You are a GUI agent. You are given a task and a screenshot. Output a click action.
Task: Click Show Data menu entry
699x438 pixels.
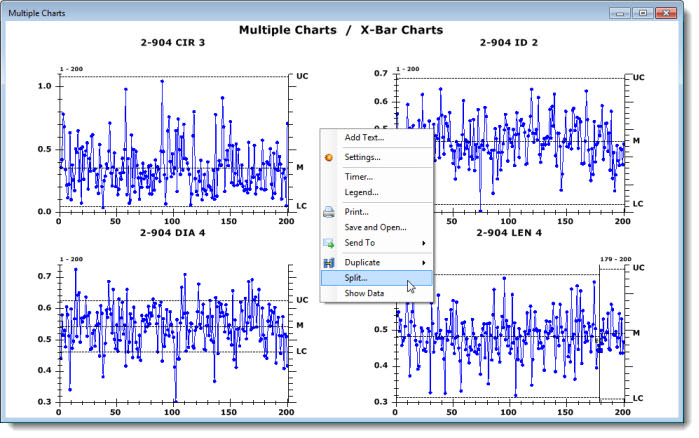(364, 293)
